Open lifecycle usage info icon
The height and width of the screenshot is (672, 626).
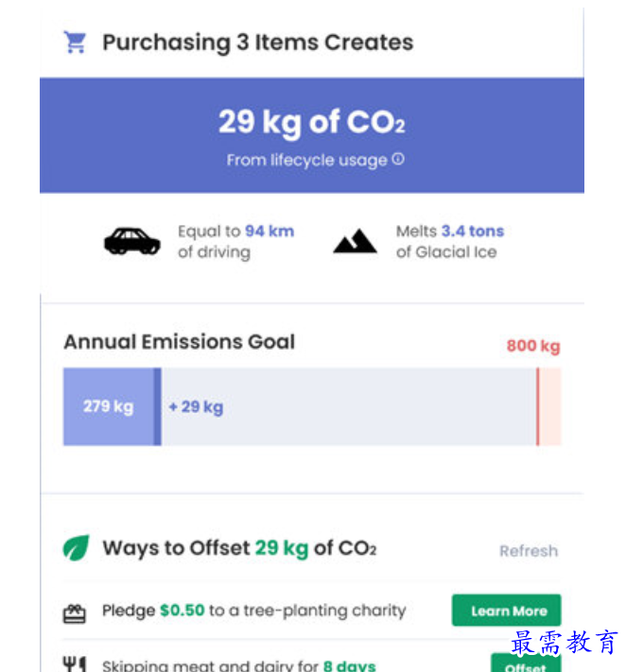pyautogui.click(x=398, y=159)
